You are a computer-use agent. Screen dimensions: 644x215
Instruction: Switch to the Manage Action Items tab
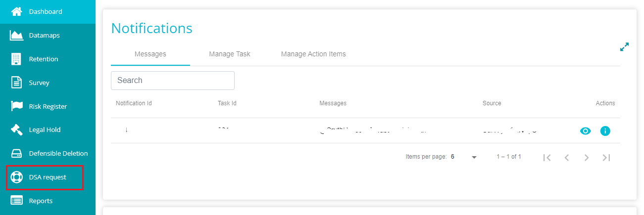click(313, 54)
